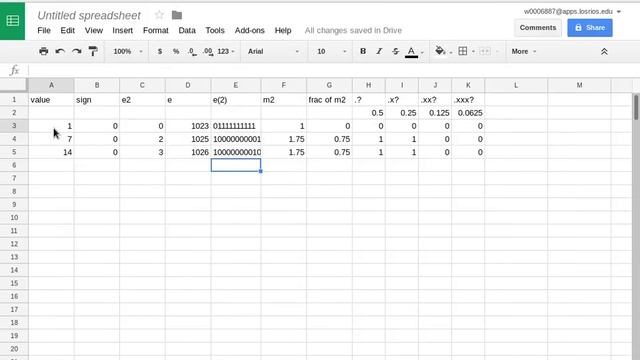Image resolution: width=640 pixels, height=360 pixels.
Task: Move spreadsheet using the folder icon
Action: tap(177, 15)
